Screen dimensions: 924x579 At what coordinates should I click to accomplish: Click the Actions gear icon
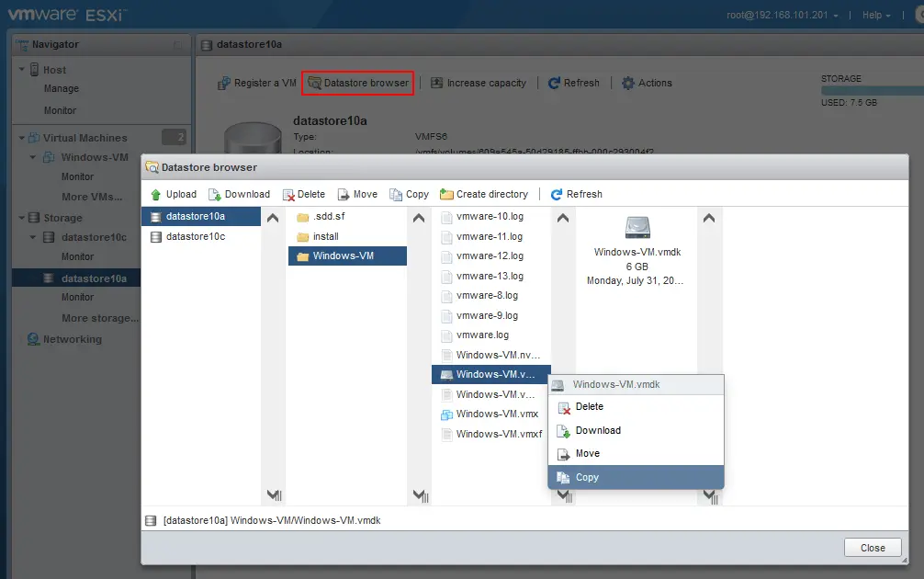(x=628, y=83)
